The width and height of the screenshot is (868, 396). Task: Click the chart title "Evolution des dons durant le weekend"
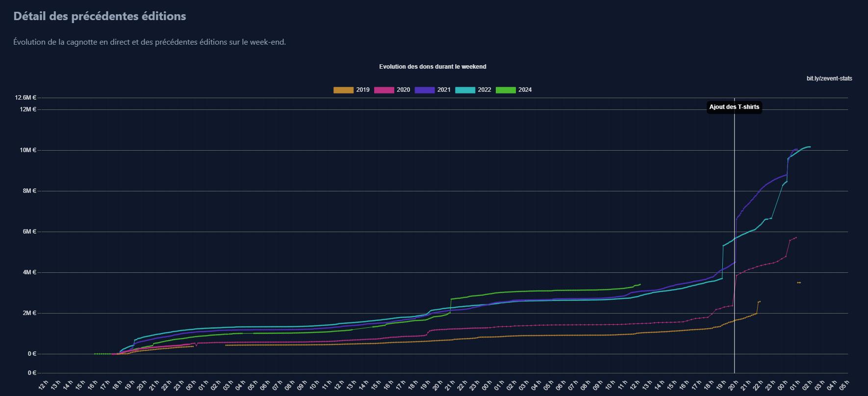coord(433,66)
